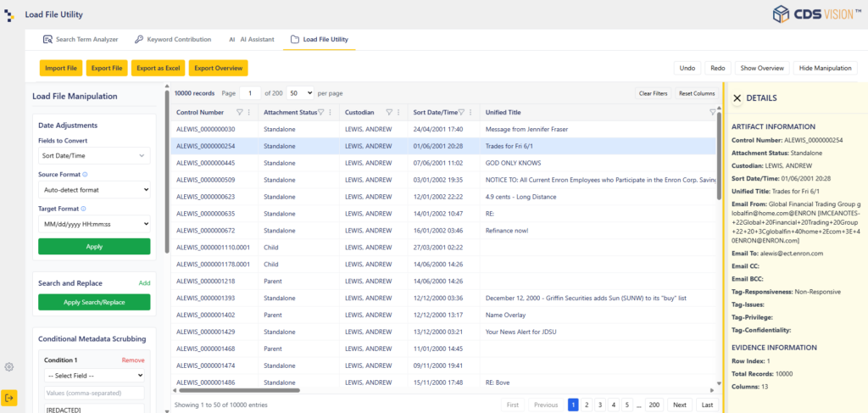
Task: Click Target Format info icon
Action: click(x=83, y=209)
